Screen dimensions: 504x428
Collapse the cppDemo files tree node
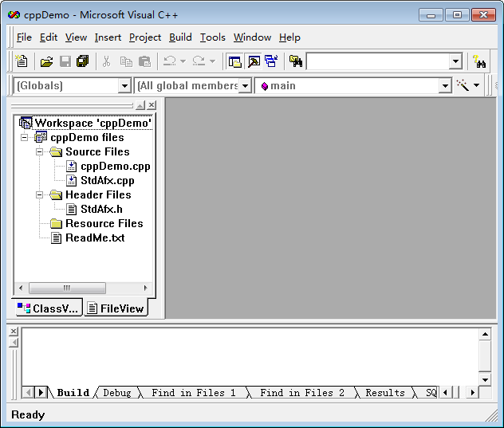[24, 138]
